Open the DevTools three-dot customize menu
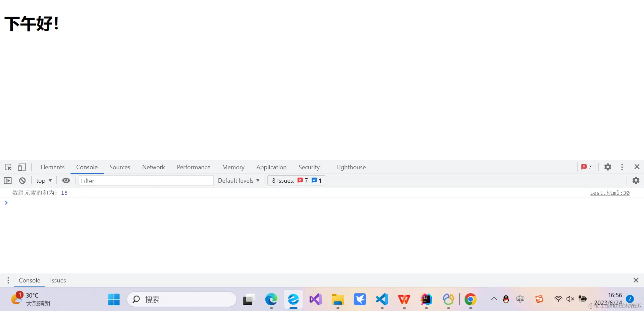644x311 pixels. click(622, 167)
